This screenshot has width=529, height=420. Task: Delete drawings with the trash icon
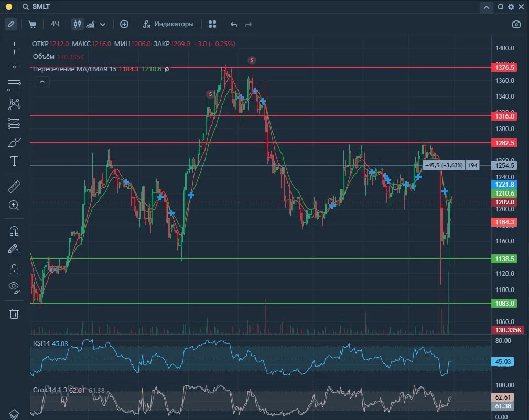[14, 314]
